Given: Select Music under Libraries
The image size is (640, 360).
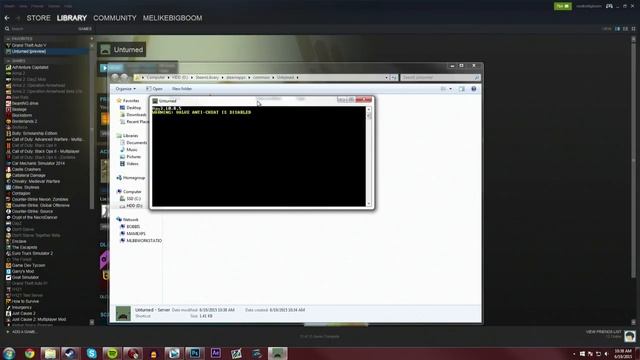Looking at the screenshot, I should 129,150.
